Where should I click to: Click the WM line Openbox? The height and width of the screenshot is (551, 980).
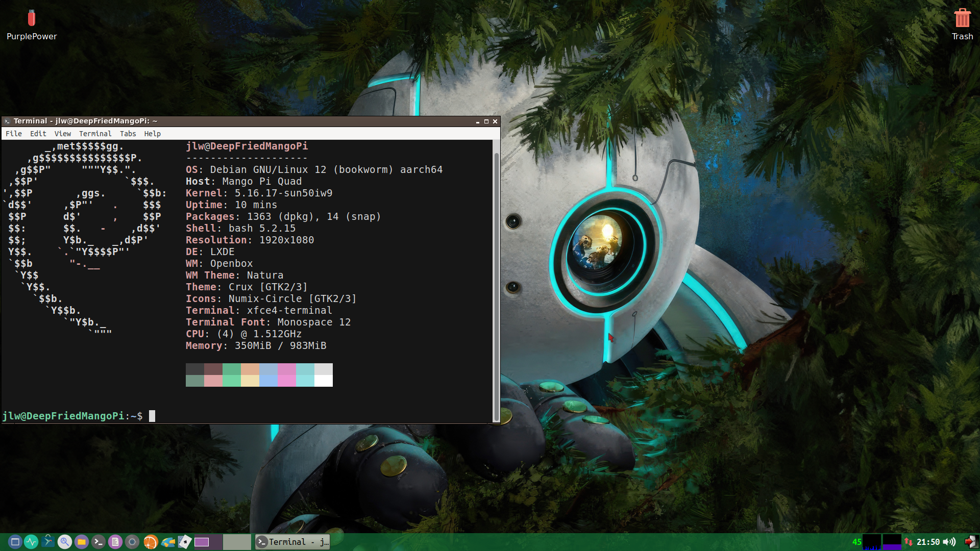[219, 263]
